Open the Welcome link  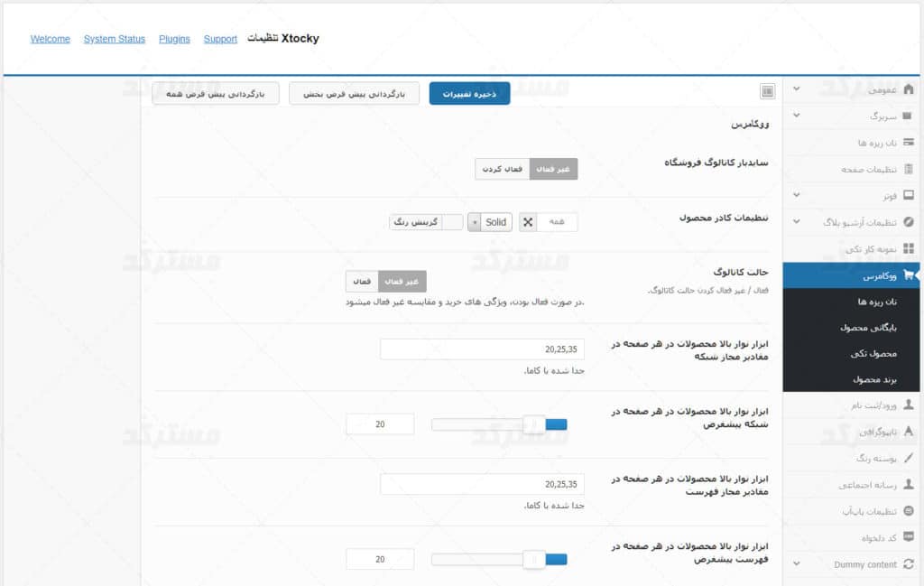[x=51, y=39]
